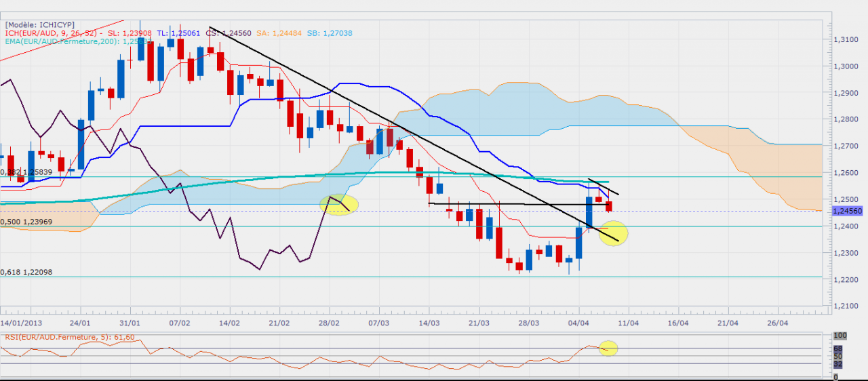Click the 16/04 date on time axis

[677, 323]
